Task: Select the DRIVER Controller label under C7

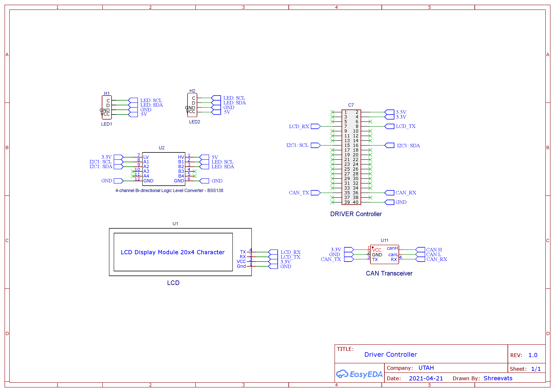Action: (356, 214)
